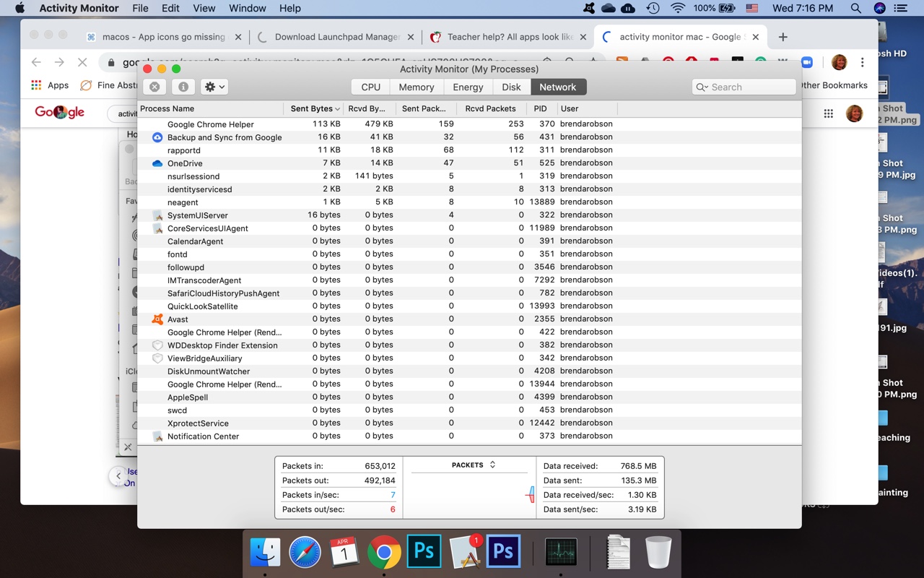Screen dimensions: 924x578
Task: Click the ViewBridgeAuxiliary shield icon
Action: coord(157,358)
